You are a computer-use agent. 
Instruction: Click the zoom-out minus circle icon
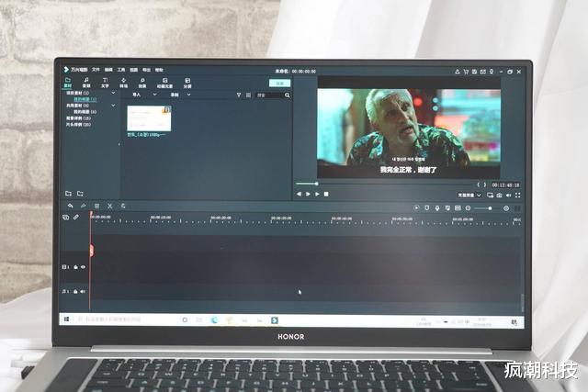point(468,208)
